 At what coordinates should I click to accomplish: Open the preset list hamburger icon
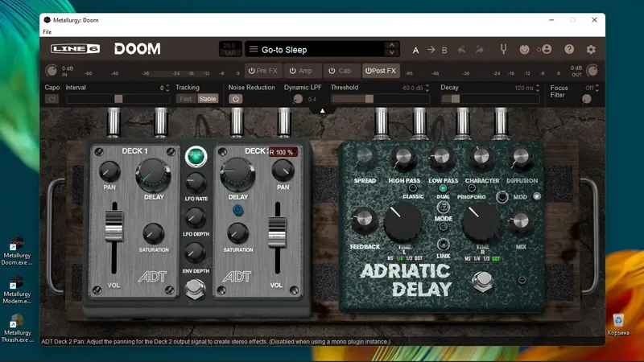(x=254, y=49)
